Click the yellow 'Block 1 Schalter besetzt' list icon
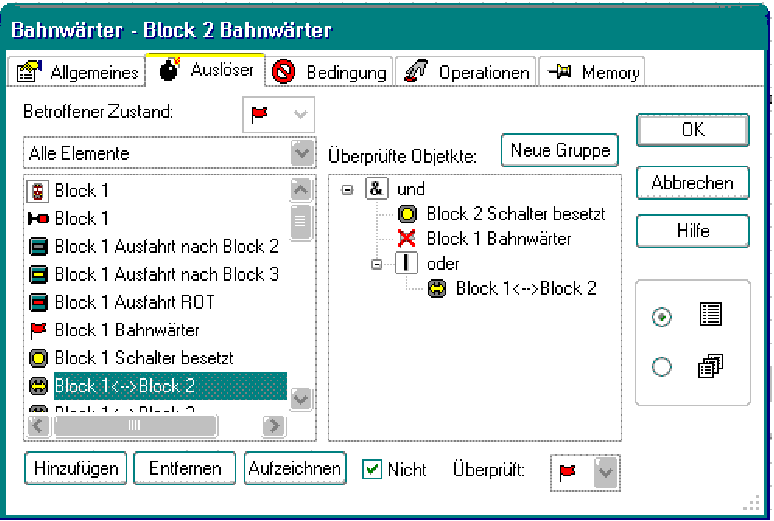 click(38, 358)
